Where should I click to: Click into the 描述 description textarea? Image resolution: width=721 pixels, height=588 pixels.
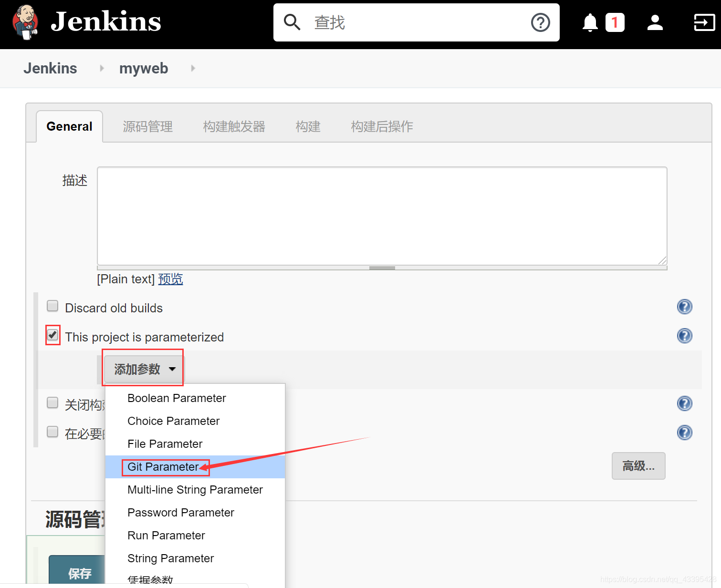pyautogui.click(x=382, y=216)
